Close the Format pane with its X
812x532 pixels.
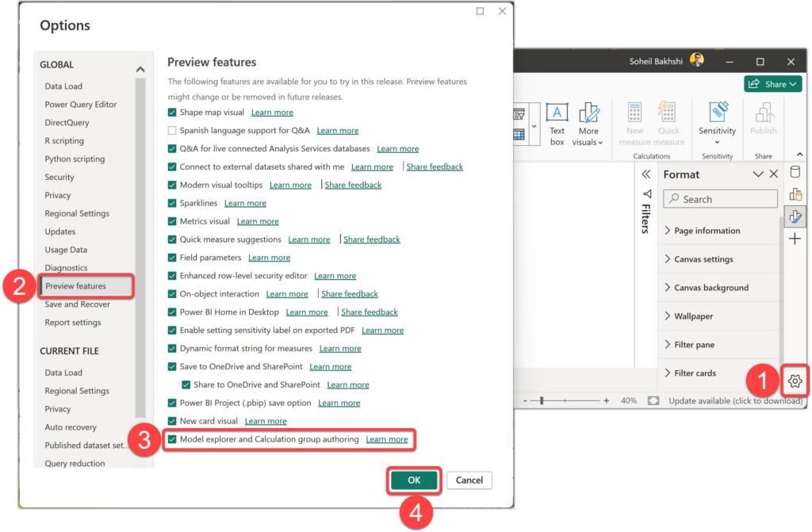tap(774, 174)
